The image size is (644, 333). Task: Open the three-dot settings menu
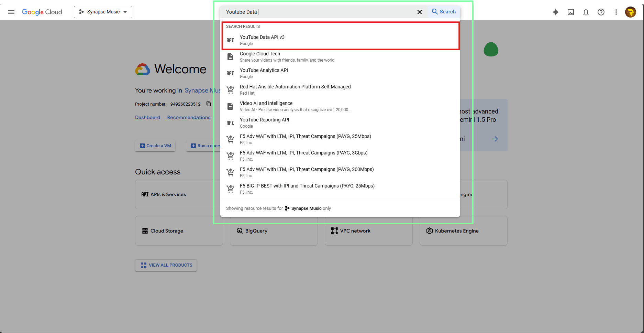616,12
